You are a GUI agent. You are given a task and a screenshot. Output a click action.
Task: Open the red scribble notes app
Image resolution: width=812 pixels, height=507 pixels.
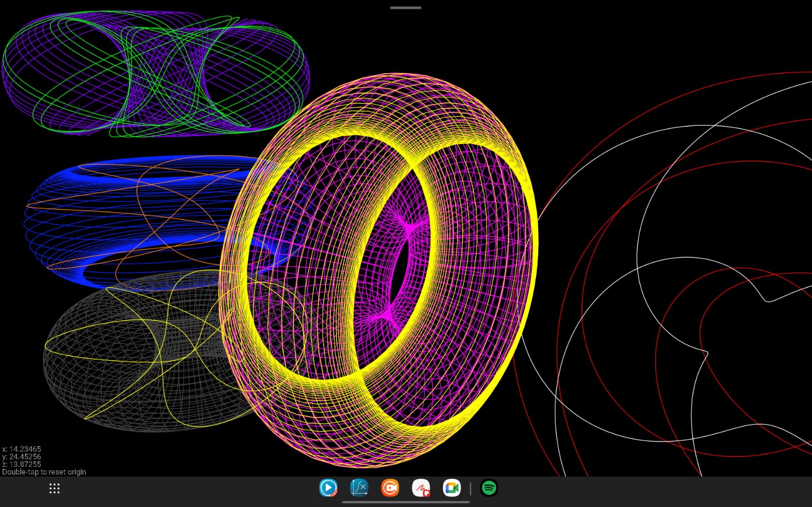(x=420, y=488)
